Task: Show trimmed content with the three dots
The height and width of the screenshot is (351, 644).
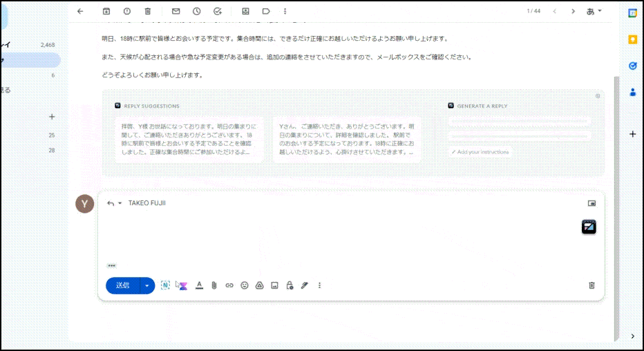Action: pyautogui.click(x=111, y=265)
